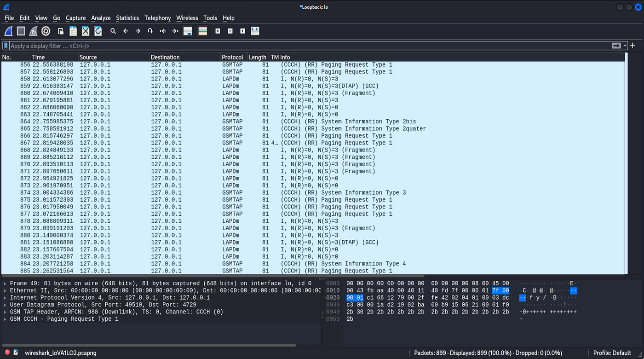Restart the current capture
The width and height of the screenshot is (644, 359).
[34, 31]
